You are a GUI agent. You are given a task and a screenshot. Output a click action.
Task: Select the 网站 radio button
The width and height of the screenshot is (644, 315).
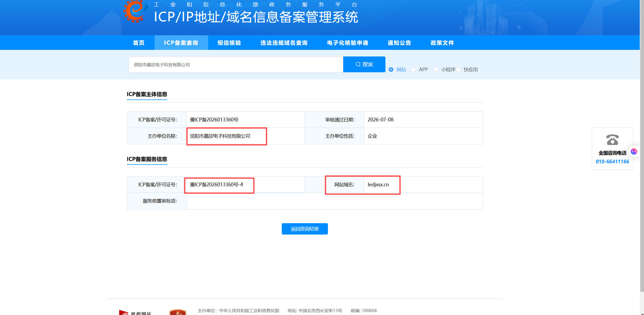click(x=391, y=69)
